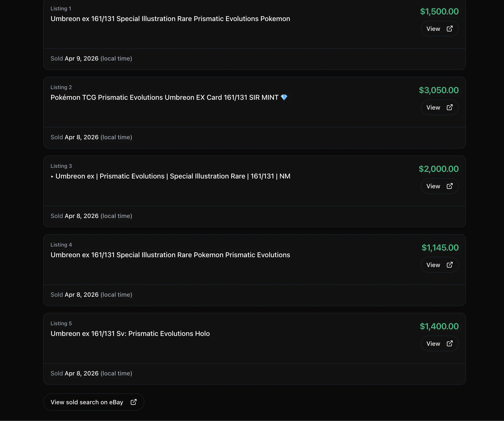Click external-link icon on Listing 4 View

pyautogui.click(x=449, y=265)
